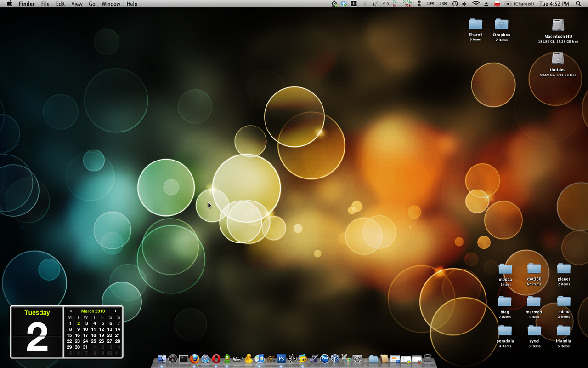Select the Irlandia folder on desktop
Image resolution: width=588 pixels, height=368 pixels.
tap(563, 331)
